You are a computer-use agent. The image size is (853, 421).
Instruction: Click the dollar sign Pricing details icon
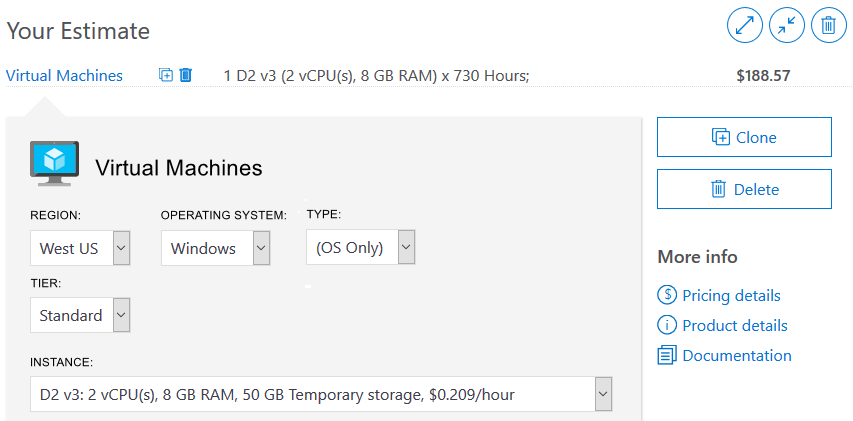tap(667, 295)
